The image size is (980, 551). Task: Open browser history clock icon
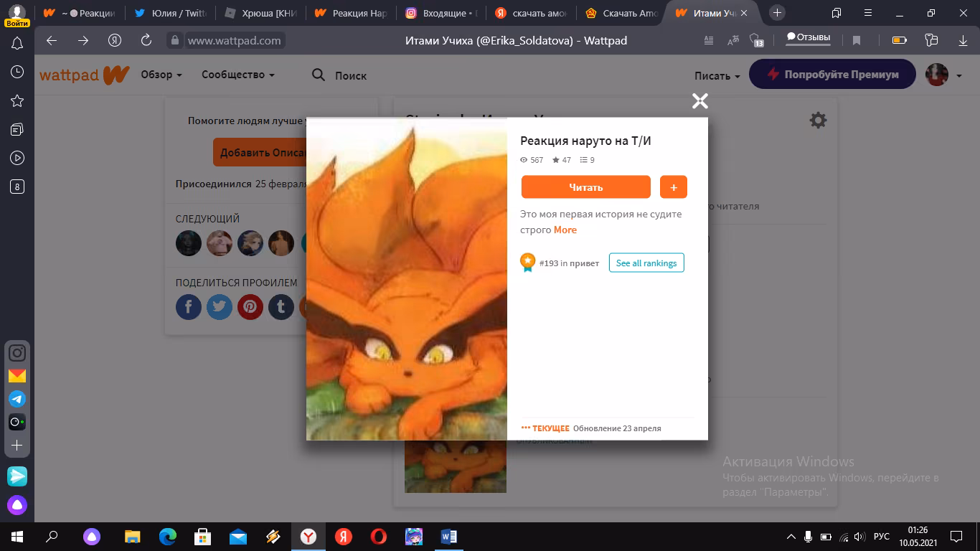(x=17, y=72)
